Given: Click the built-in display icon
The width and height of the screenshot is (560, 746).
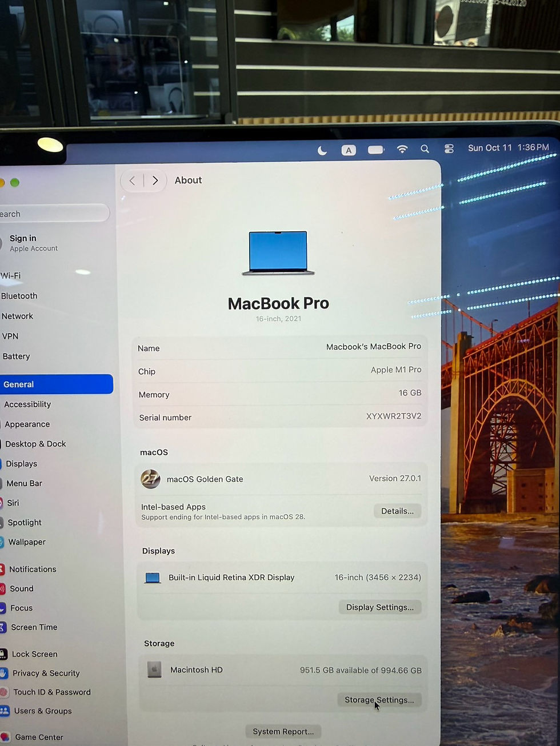Looking at the screenshot, I should (153, 577).
